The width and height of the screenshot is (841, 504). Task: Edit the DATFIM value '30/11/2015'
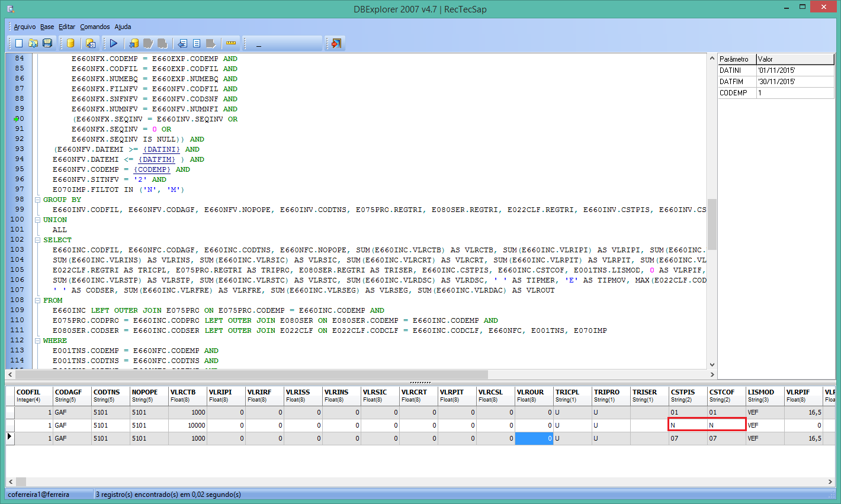point(795,81)
